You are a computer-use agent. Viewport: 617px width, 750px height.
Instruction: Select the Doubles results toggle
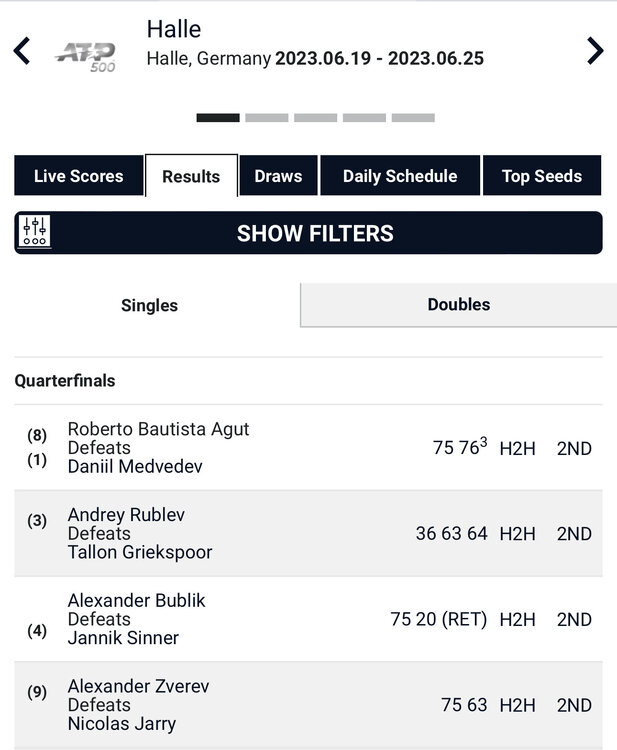coord(458,305)
